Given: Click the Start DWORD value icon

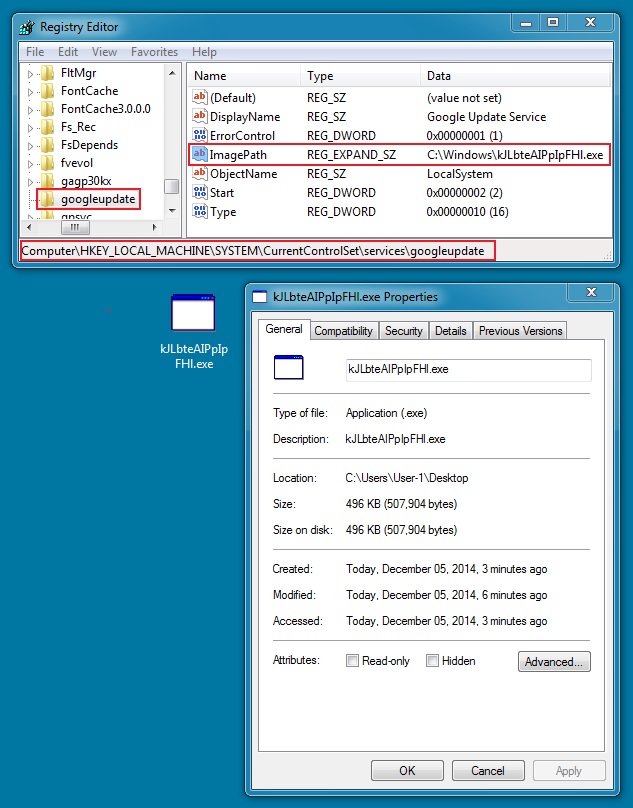Looking at the screenshot, I should coord(199,192).
